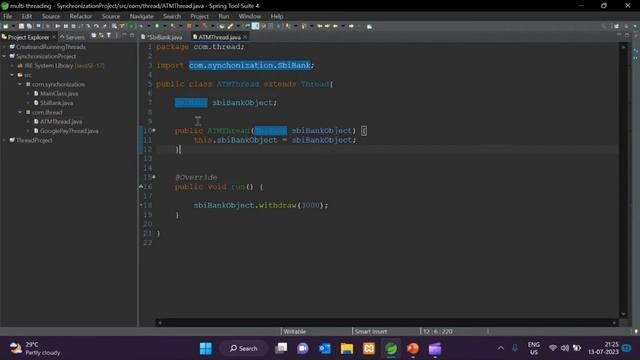Click Collapse All in Project Explorer toolbar
Image resolution: width=640 pixels, height=360 pixels.
point(94,36)
